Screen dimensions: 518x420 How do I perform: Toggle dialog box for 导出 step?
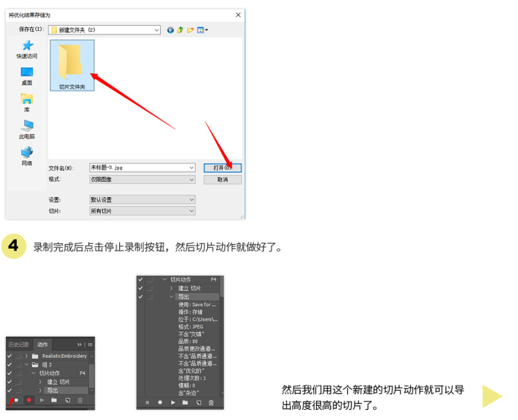18,390
